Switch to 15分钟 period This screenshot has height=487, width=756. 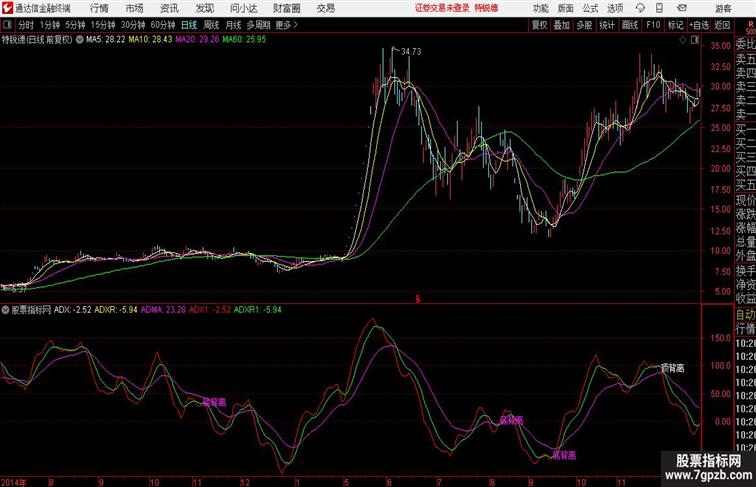coord(103,25)
